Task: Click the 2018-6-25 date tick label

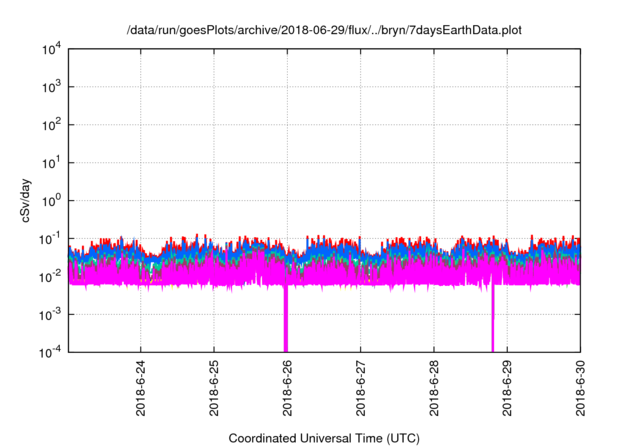Action: pyautogui.click(x=214, y=388)
